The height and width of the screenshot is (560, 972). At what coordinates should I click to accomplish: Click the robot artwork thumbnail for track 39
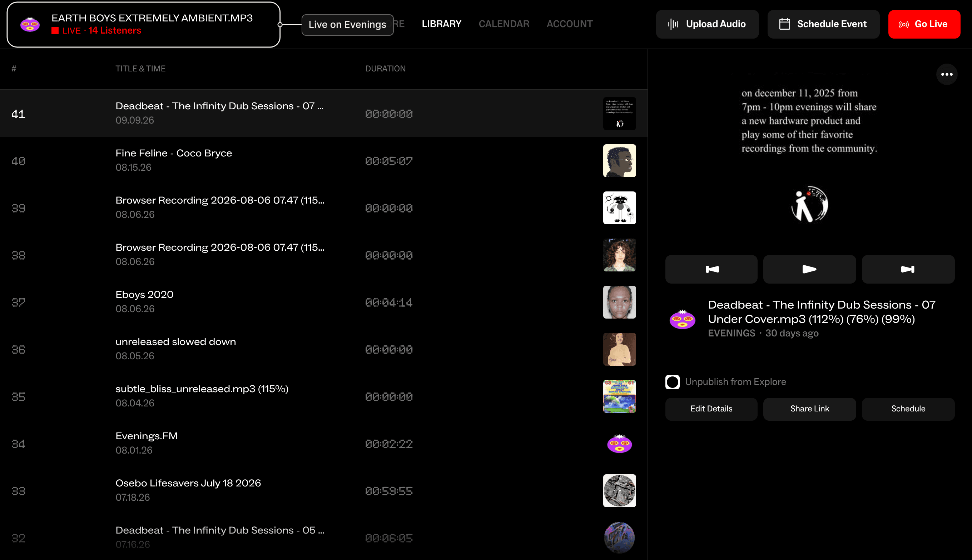(619, 208)
